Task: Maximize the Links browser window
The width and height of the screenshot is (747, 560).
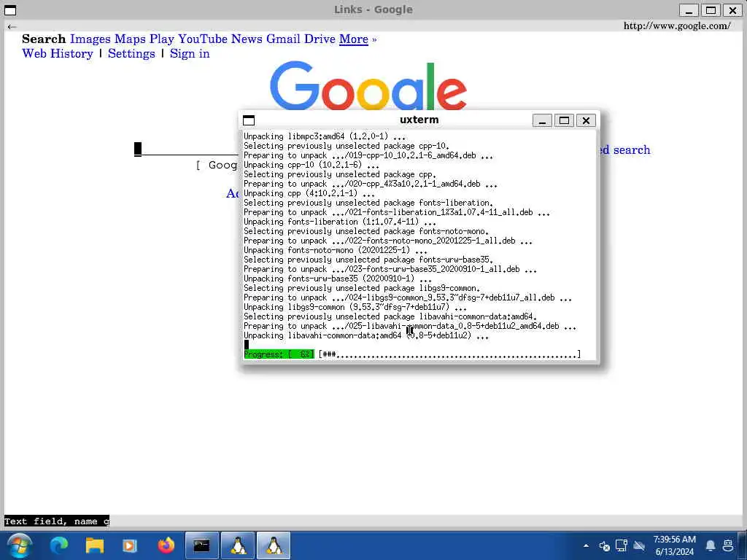Action: point(711,10)
